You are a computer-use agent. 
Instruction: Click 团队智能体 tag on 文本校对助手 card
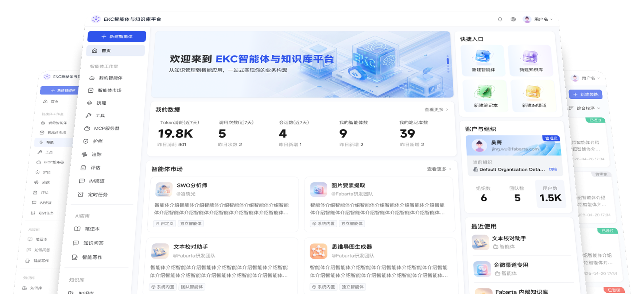(x=192, y=287)
